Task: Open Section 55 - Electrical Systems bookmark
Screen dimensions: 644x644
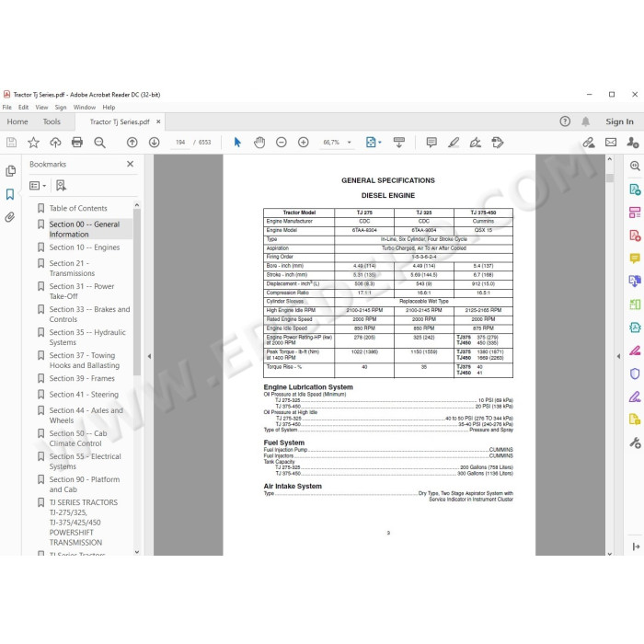Action: [85, 461]
